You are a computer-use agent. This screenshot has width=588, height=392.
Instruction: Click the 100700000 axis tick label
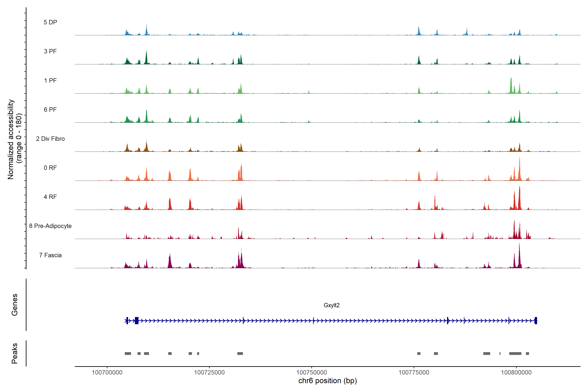107,372
